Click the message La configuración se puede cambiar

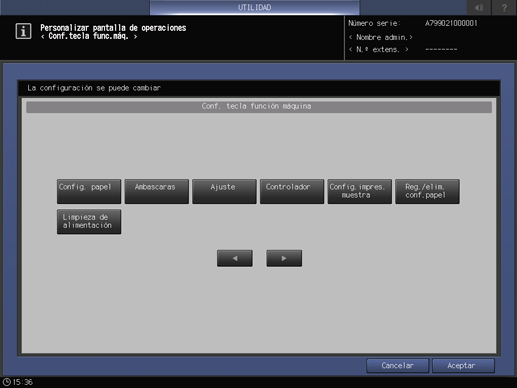click(94, 88)
